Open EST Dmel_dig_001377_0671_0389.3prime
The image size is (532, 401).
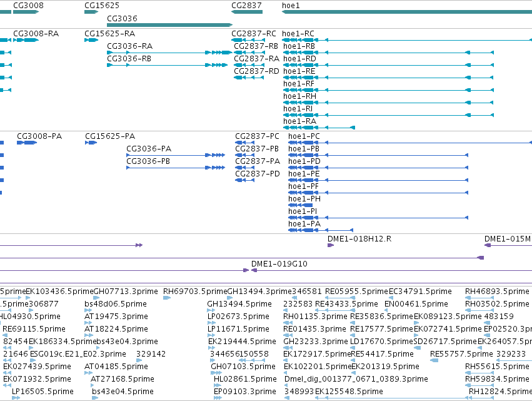[x=356, y=380]
